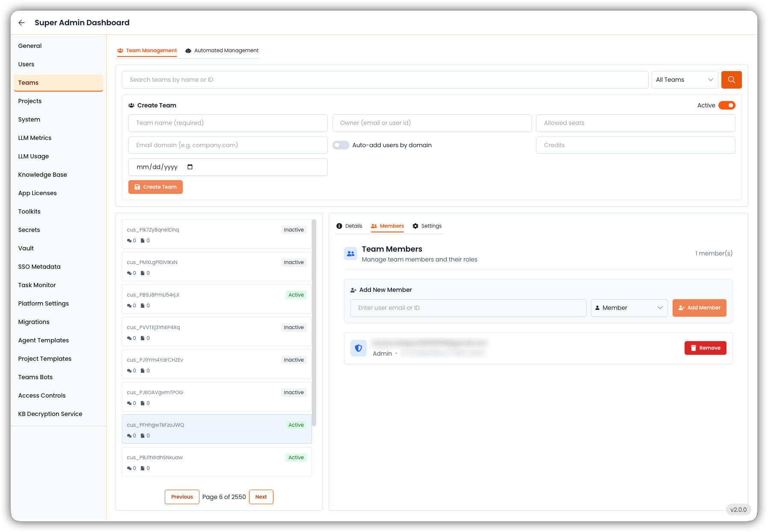Image resolution: width=768 pixels, height=532 pixels.
Task: Open the All Teams filter dropdown
Action: coord(684,80)
